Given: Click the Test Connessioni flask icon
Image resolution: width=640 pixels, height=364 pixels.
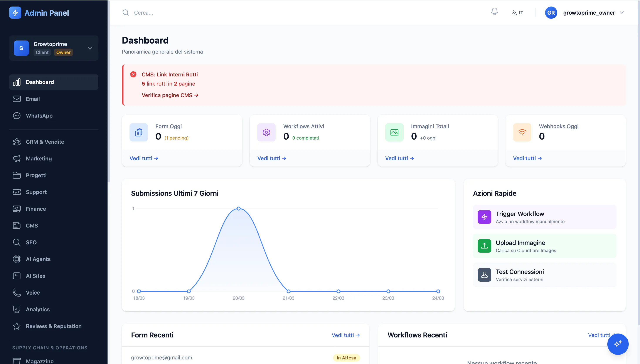Looking at the screenshot, I should [484, 275].
